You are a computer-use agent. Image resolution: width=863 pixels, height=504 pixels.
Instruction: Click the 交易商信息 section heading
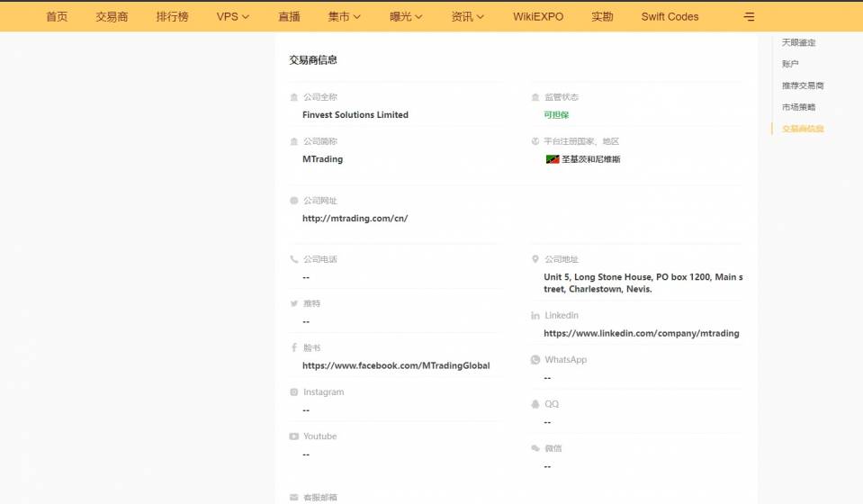pos(313,60)
